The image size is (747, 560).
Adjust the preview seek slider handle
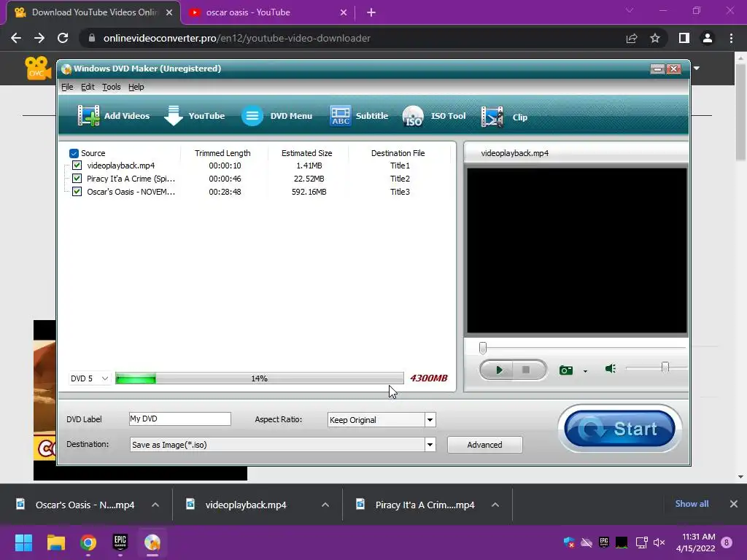(483, 348)
